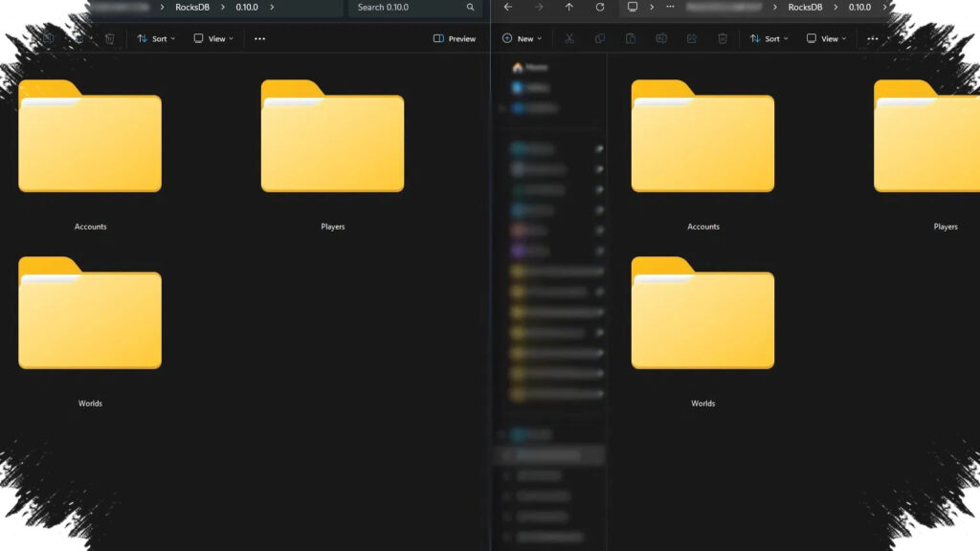Open the New dropdown in right window
This screenshot has width=980, height=551.
coord(522,38)
